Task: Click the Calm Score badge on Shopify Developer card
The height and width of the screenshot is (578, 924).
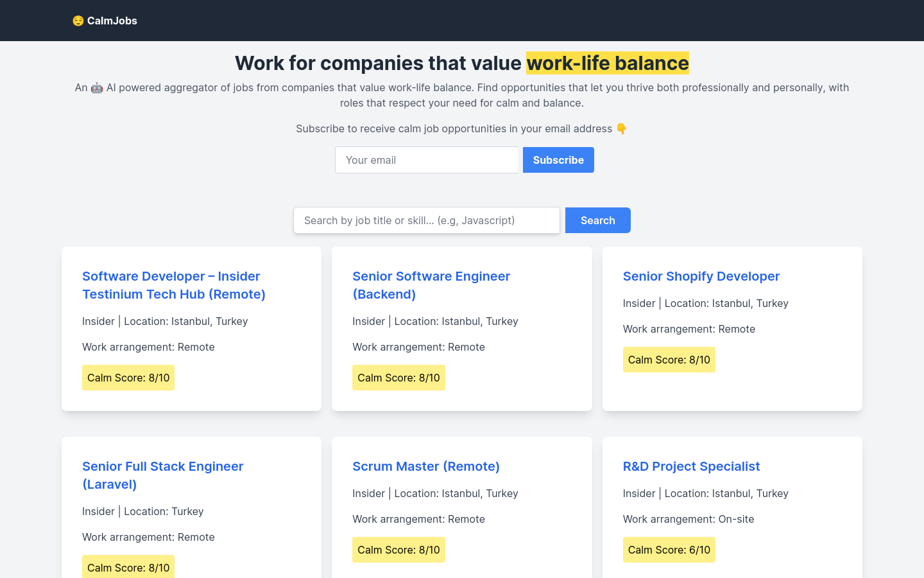Action: click(x=669, y=360)
